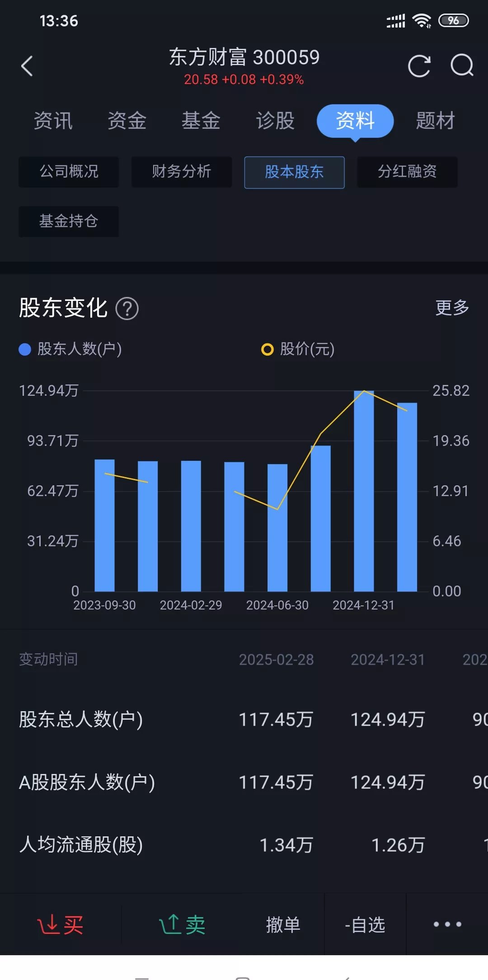Toggle the 股价(元) yellow legend ring
Viewport: 488px width, 980px height.
pyautogui.click(x=267, y=349)
